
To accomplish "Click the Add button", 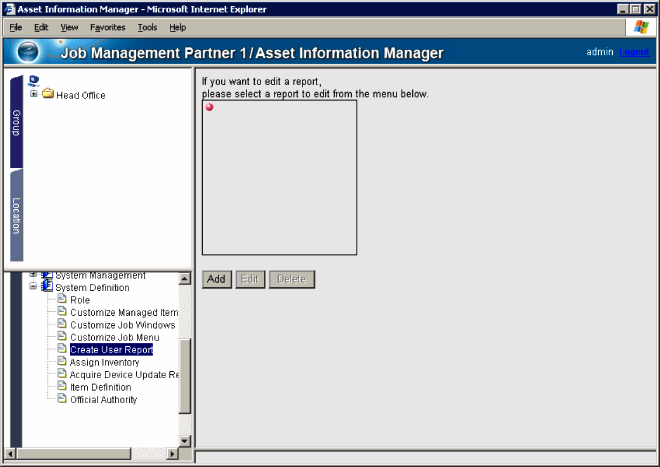I will [216, 279].
